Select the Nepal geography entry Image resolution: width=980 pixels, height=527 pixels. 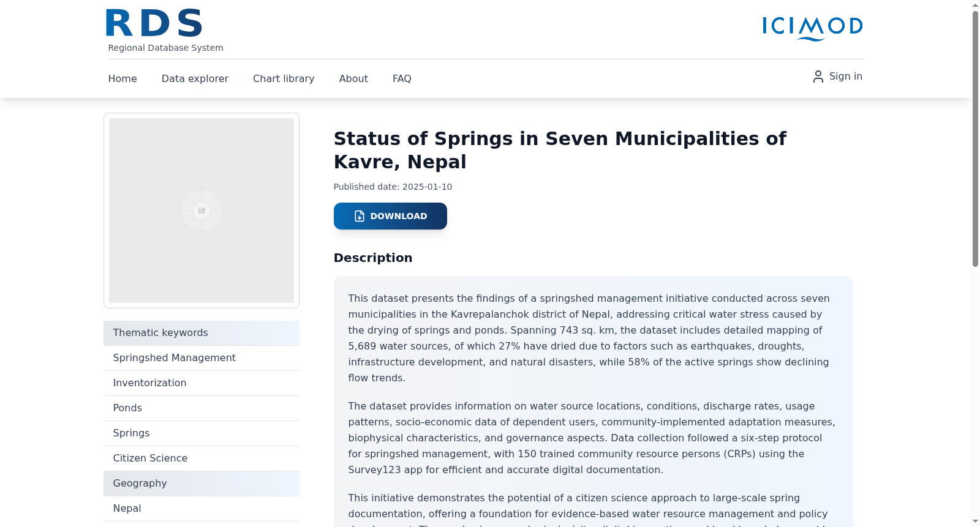pos(202,509)
